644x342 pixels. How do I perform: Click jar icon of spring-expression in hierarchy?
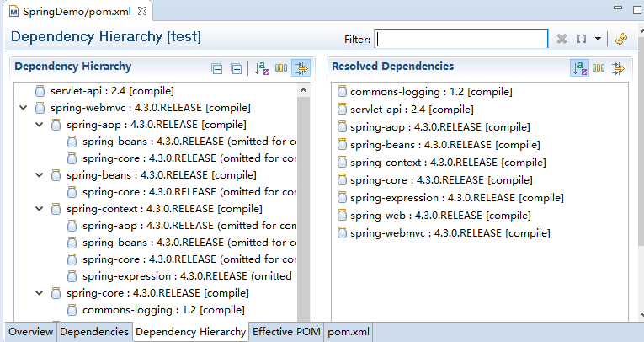[x=72, y=276]
